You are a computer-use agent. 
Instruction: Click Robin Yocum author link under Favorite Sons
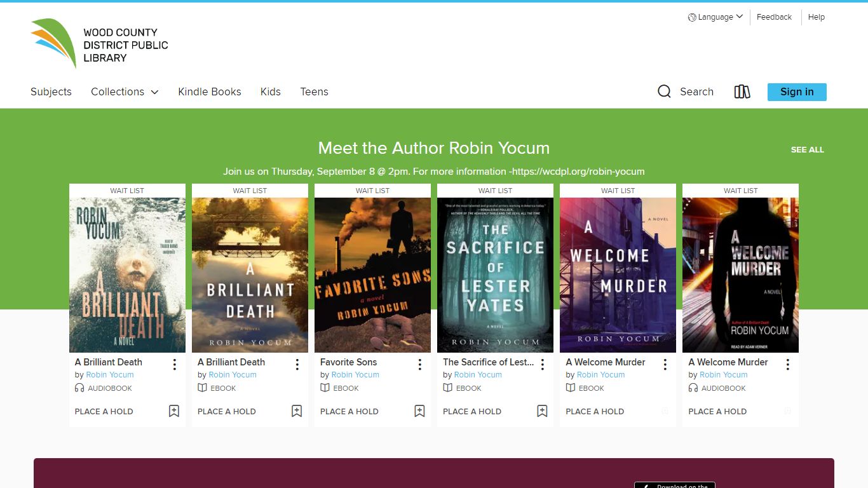tap(355, 375)
